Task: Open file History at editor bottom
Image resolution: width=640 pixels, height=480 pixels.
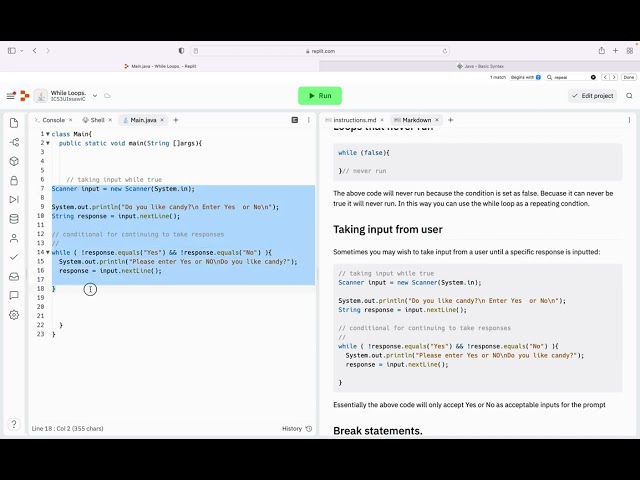Action: 297,428
